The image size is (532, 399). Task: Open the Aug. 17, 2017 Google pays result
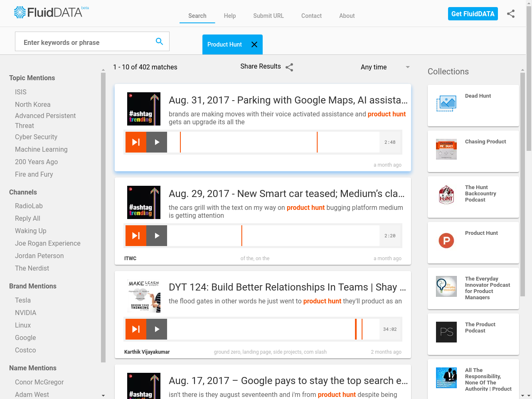(288, 381)
